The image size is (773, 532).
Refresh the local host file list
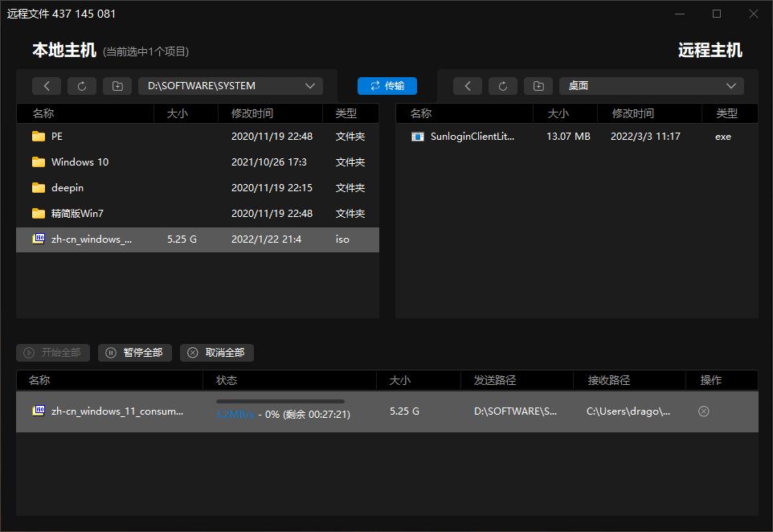point(81,85)
